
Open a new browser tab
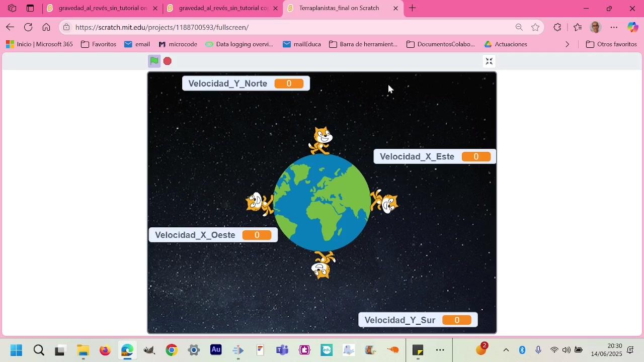(412, 8)
